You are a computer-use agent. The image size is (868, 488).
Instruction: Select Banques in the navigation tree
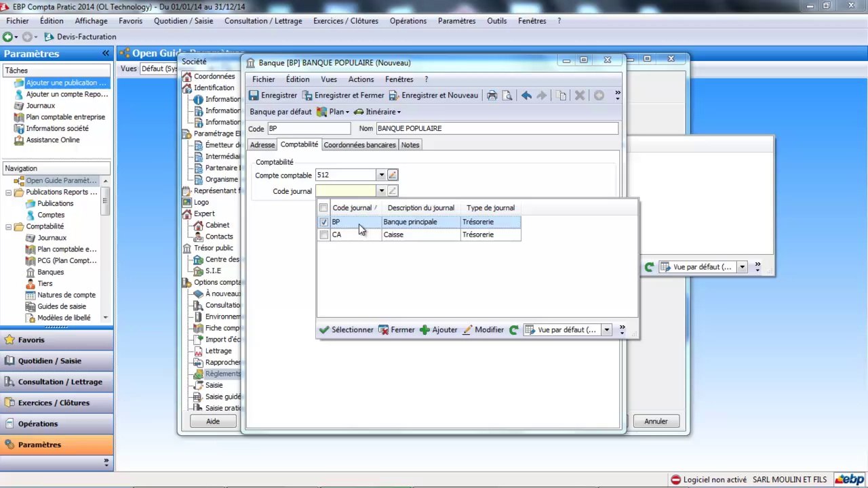(x=51, y=272)
